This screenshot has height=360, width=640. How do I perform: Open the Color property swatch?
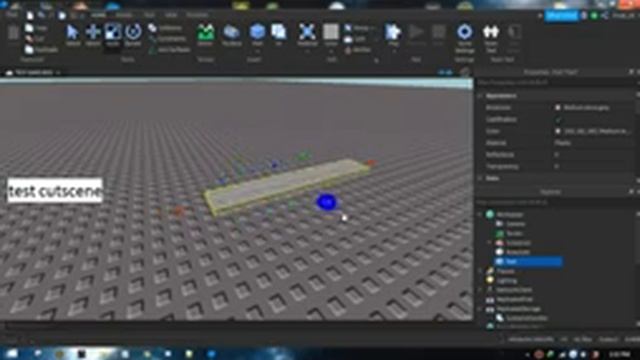pyautogui.click(x=558, y=131)
